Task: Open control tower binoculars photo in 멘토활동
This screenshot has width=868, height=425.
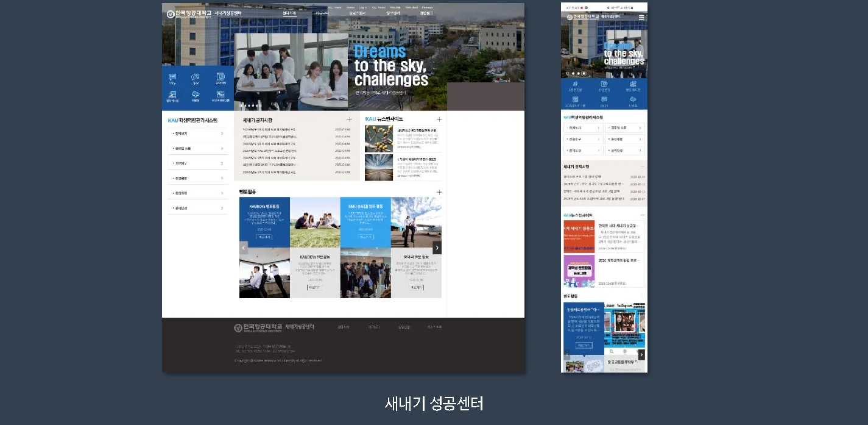Action: (264, 273)
